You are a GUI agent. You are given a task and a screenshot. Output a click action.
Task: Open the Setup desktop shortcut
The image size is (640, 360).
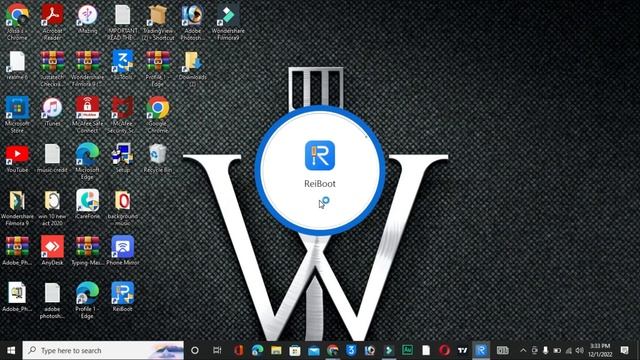coord(122,158)
